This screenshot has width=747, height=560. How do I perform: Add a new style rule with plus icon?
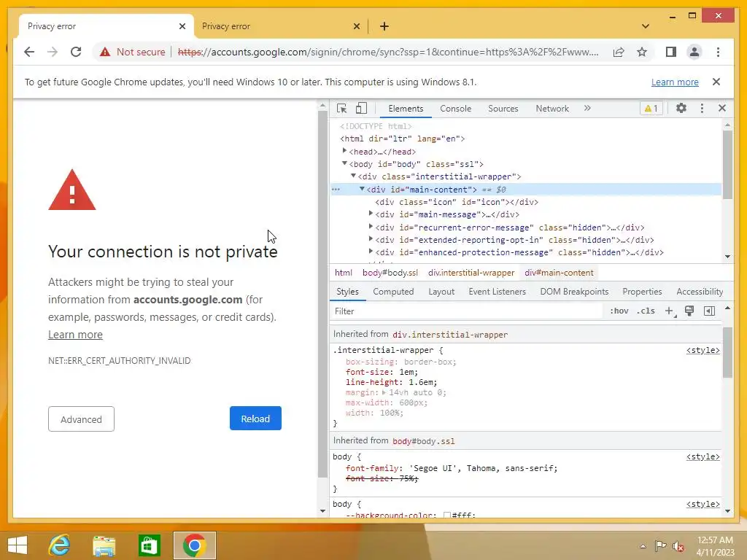tap(669, 311)
